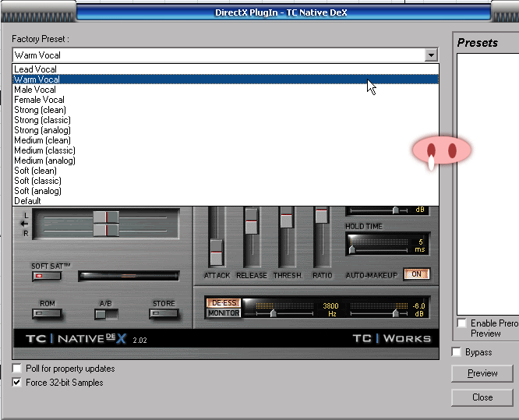Viewport: 519px width, 420px height.
Task: Click the RATIO fader handle
Action: (x=321, y=215)
